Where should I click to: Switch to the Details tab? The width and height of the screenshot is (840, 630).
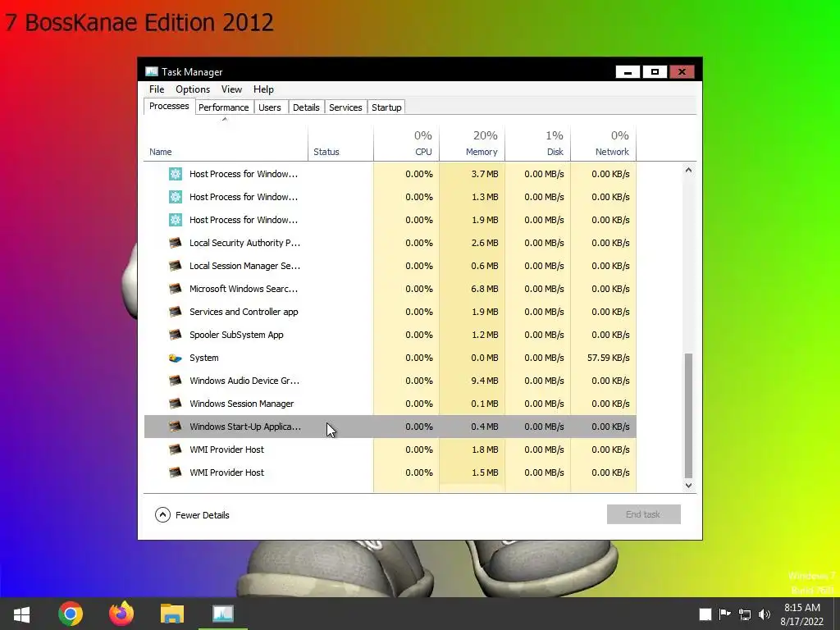tap(306, 107)
